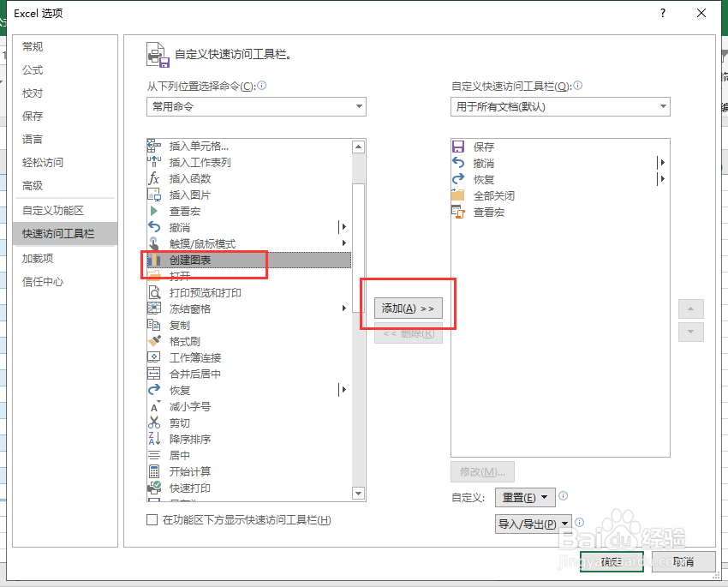This screenshot has height=587, width=728.
Task: Open the 用于所有文档(默认) dropdown
Action: (560, 107)
